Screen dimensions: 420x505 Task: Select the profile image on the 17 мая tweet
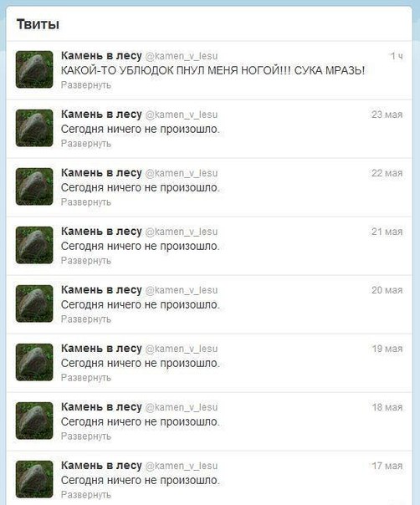(34, 479)
